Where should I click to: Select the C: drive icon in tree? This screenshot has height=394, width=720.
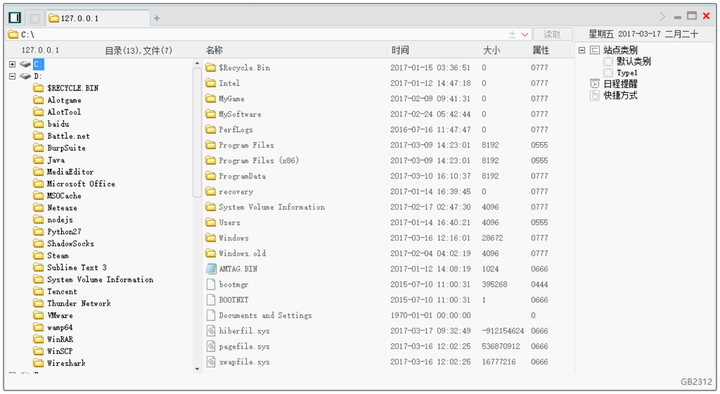(25, 64)
